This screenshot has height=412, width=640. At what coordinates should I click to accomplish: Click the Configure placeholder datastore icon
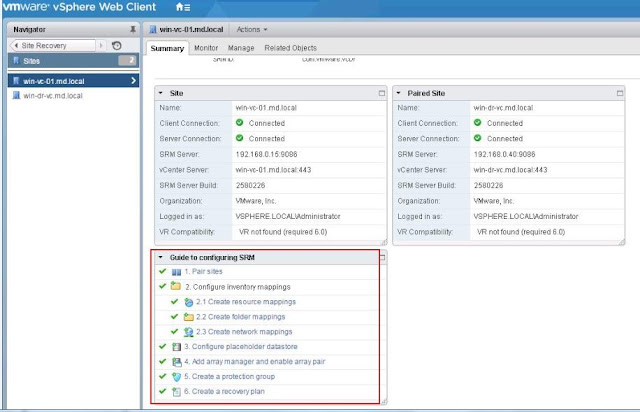176,347
